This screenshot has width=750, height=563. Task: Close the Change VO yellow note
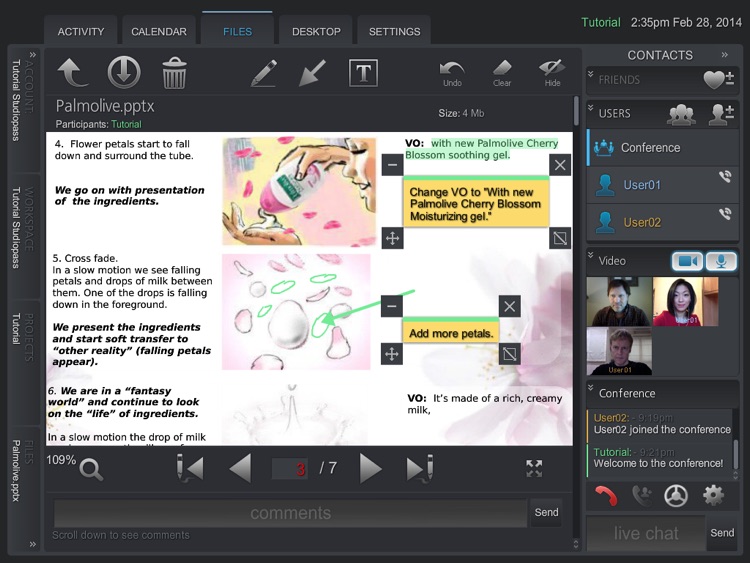560,165
